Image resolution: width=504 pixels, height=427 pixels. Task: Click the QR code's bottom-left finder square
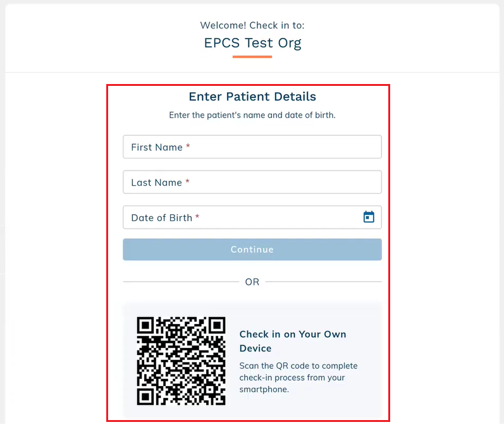145,397
